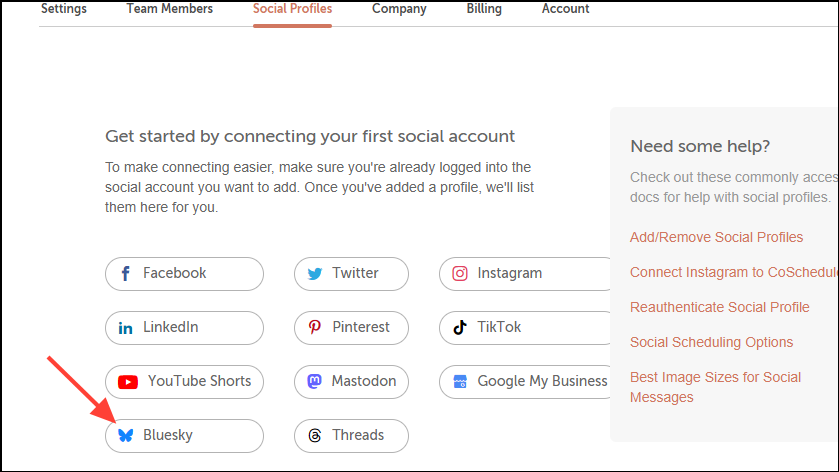Go to the Company tab
The image size is (839, 472).
[x=399, y=9]
